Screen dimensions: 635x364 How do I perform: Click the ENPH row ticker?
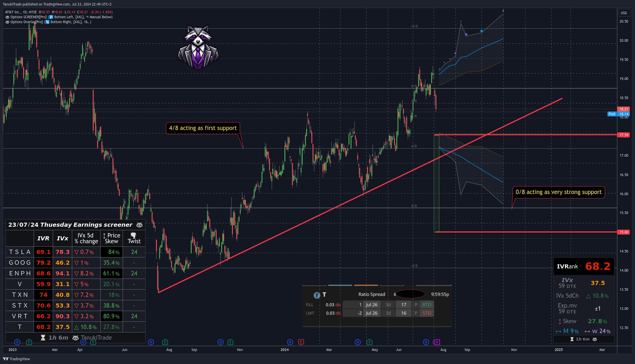pos(20,273)
